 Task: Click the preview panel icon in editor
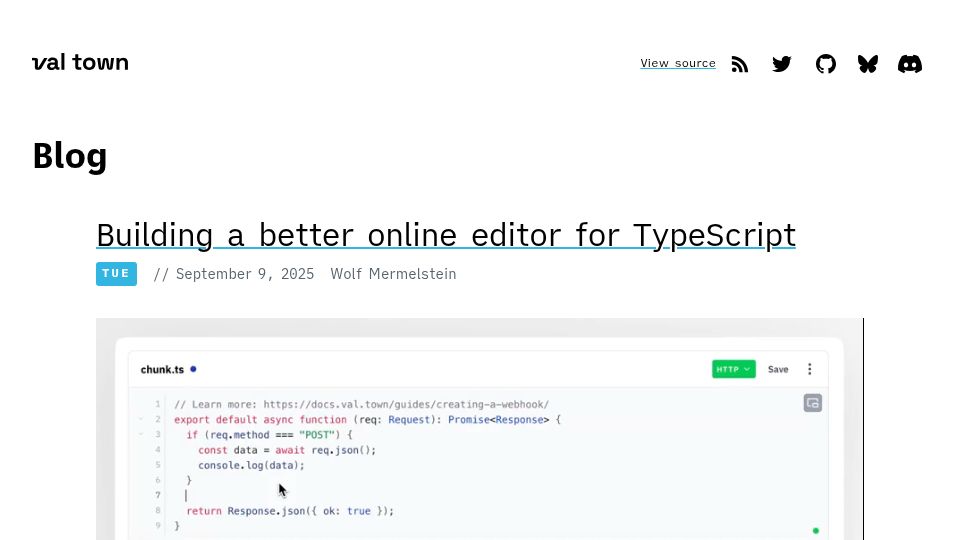point(812,403)
